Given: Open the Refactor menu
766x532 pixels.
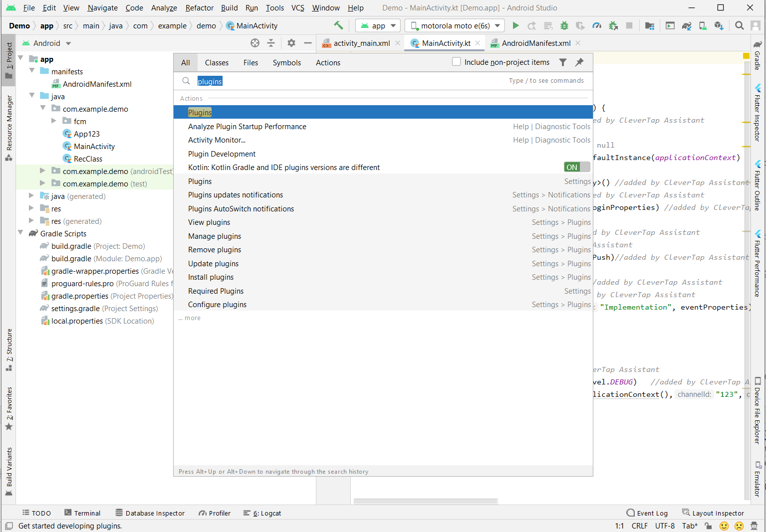Looking at the screenshot, I should 200,7.
